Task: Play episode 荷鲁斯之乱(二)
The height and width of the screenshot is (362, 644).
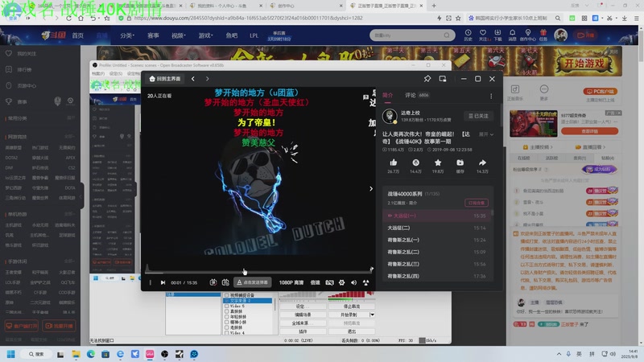Action: [436, 252]
